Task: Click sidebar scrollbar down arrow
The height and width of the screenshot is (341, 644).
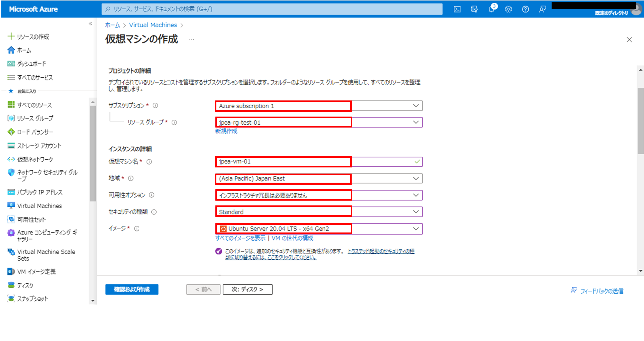Action: point(93,301)
